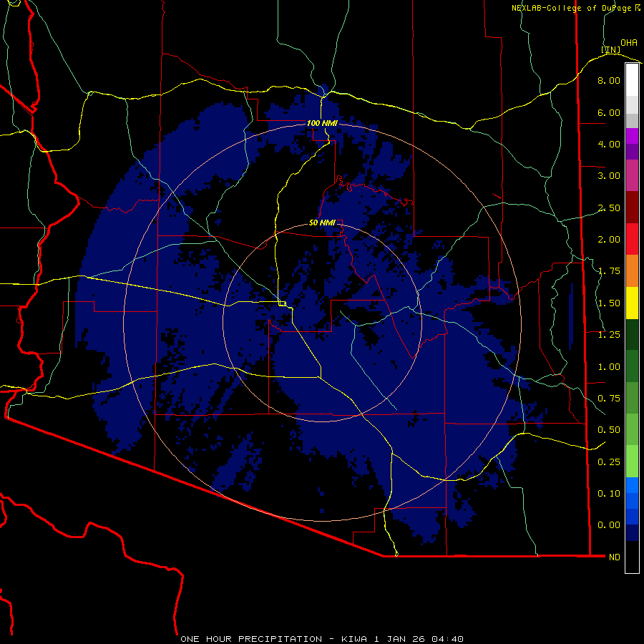The height and width of the screenshot is (644, 644).
Task: Click the 3.00 legend value
Action: pos(609,176)
